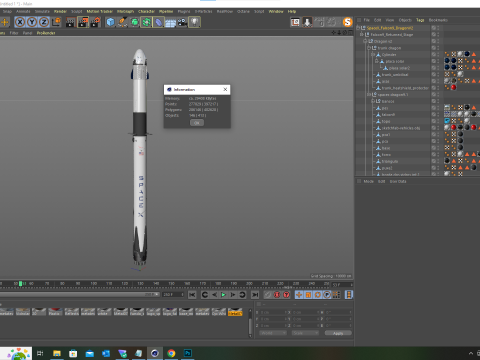Click the orange S plugin icon
Viewport: 480px width, 360px height.
tap(347, 22)
